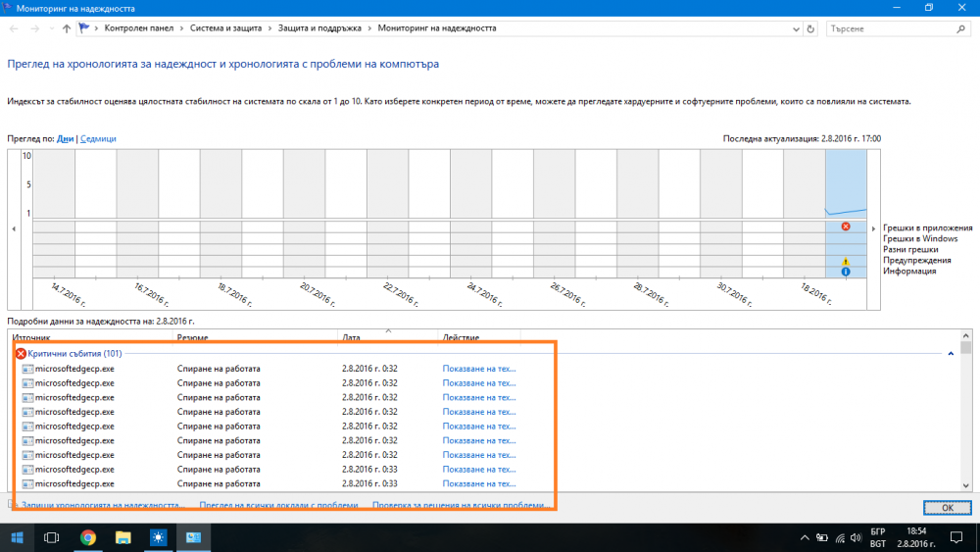This screenshot has height=552, width=980.
Task: Open the recent locations dropdown arrow
Action: point(51,28)
